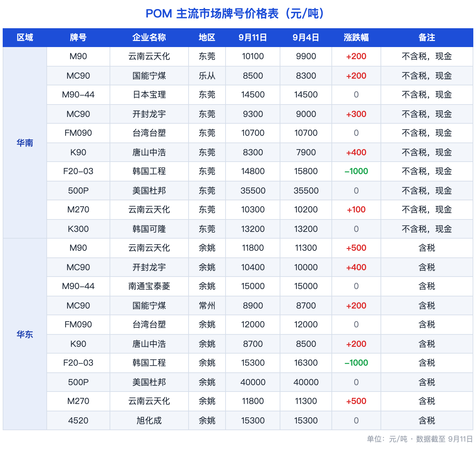Click the '备注' column header
The image size is (476, 449).
(427, 37)
